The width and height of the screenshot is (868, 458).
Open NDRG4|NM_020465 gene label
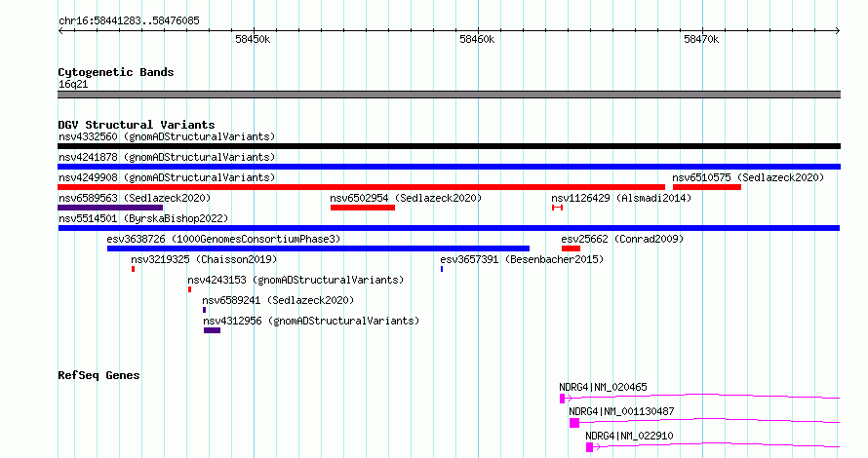click(x=603, y=387)
